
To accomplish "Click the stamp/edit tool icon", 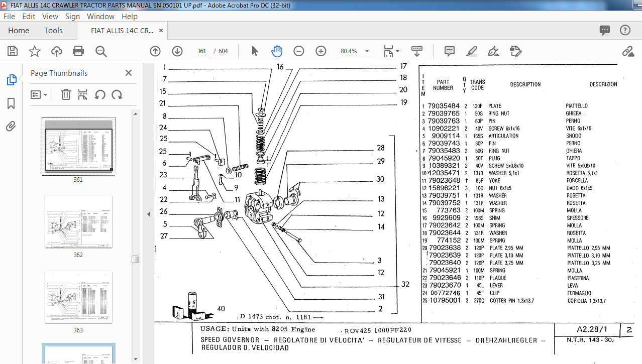I will tap(515, 51).
